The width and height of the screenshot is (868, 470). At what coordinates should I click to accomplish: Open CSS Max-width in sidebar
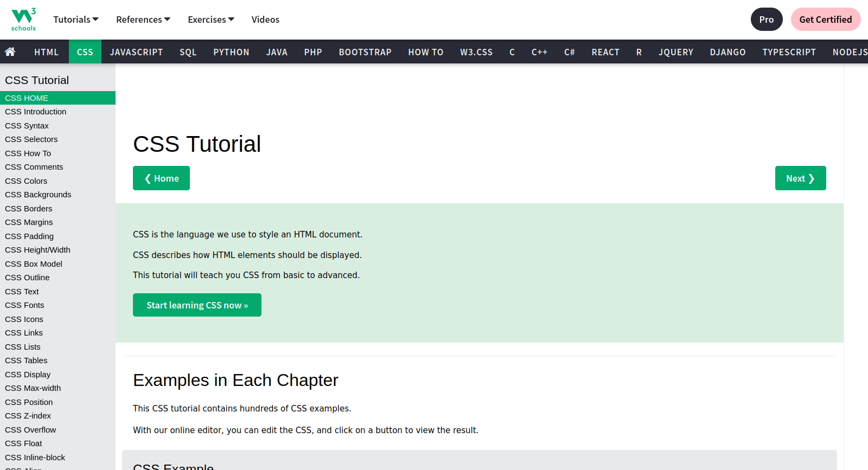coord(58,388)
